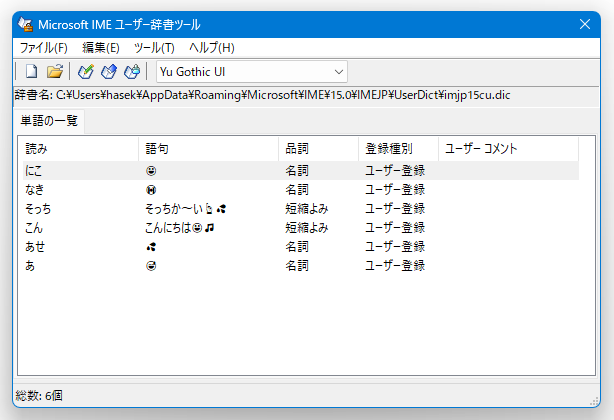
Task: Select the row with reading なき
Action: point(301,190)
